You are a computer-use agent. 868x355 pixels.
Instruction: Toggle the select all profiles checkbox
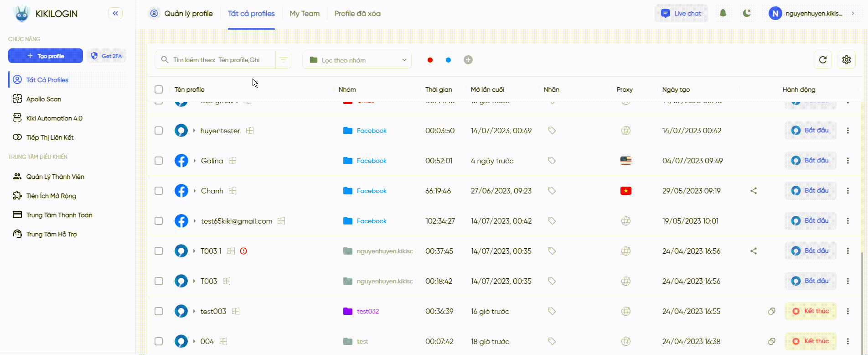159,89
